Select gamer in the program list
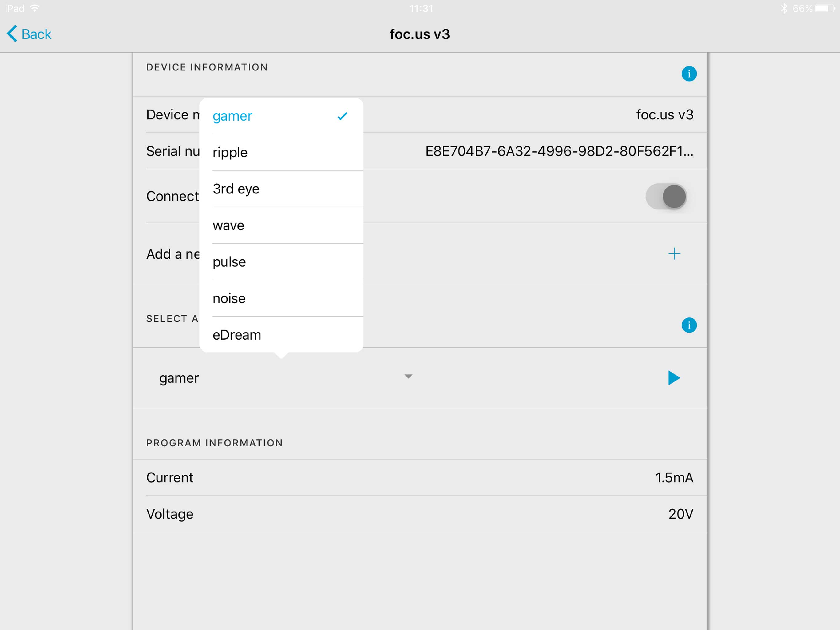The image size is (840, 630). click(x=281, y=116)
